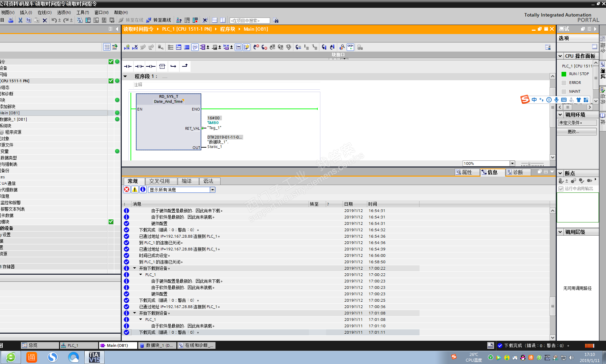Click the zoom slider handle
The image size is (606, 364).
pos(529,164)
